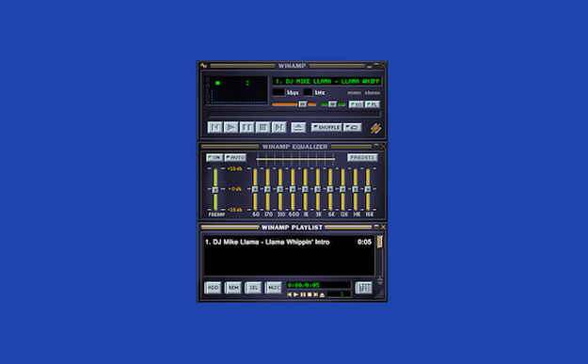Toggle the equalizer ON button
This screenshot has height=364, width=588.
click(215, 157)
